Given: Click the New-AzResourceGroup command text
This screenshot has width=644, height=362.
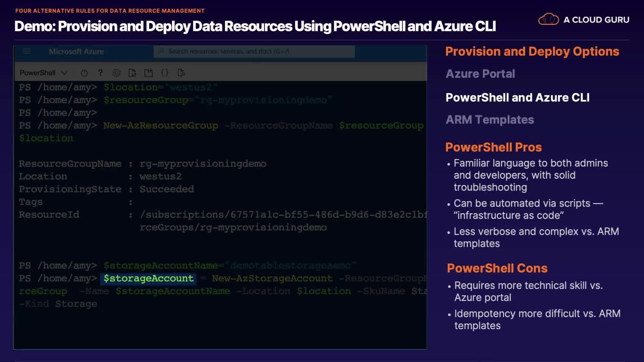Looking at the screenshot, I should coord(160,126).
